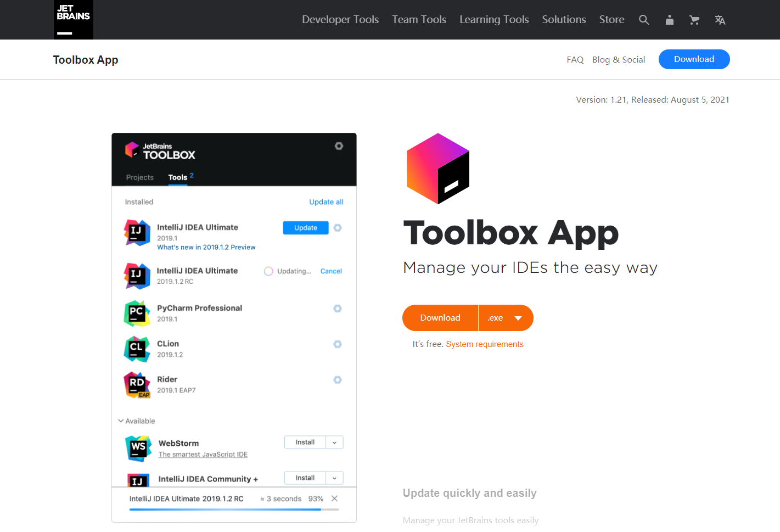Open the account profile icon

pyautogui.click(x=669, y=20)
